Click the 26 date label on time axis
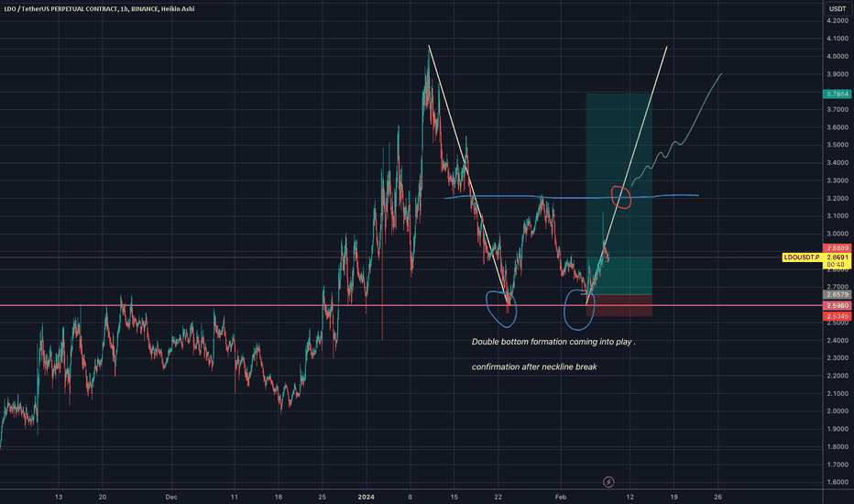This screenshot has height=504, width=854. tap(717, 497)
